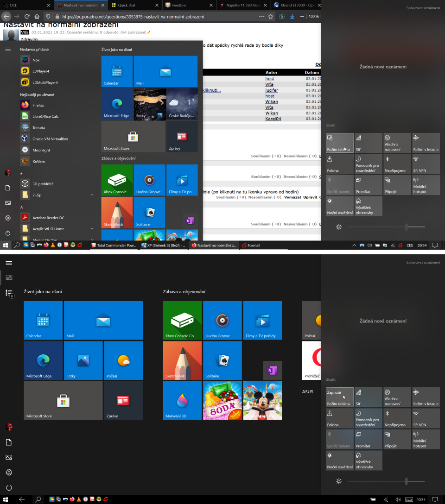This screenshot has width=445, height=504.
Task: Expand the 7-Zip folder chevron
Action: (x=92, y=195)
